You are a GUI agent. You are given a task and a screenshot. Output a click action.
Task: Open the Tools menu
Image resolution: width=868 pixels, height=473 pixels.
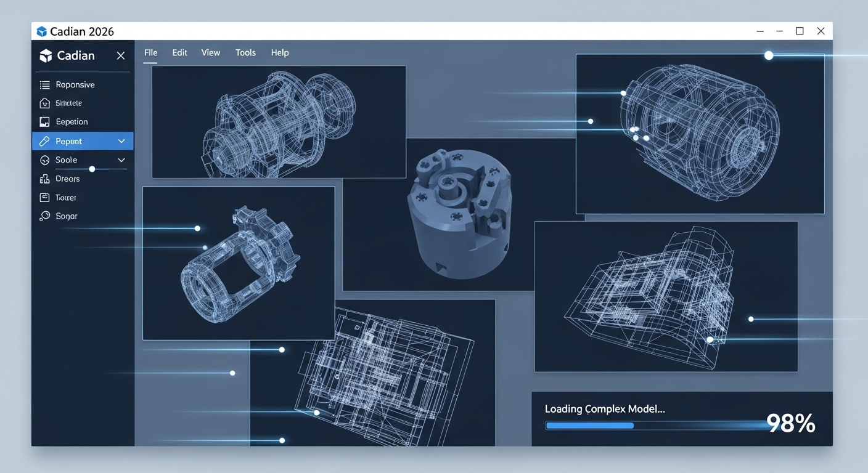pyautogui.click(x=245, y=53)
